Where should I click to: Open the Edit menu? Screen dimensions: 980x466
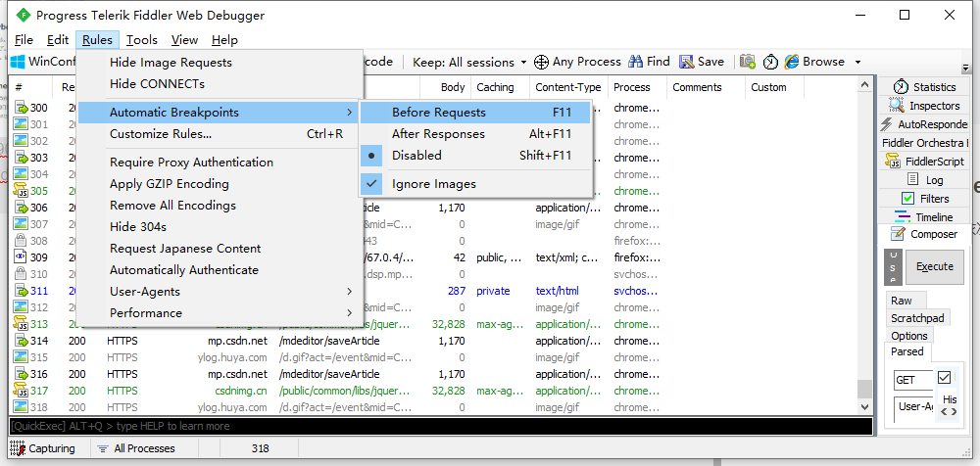pyautogui.click(x=58, y=40)
